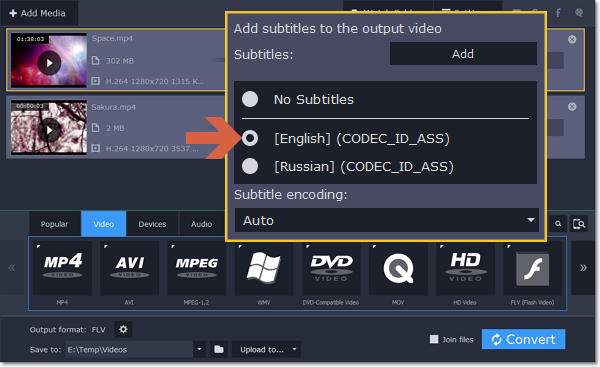Click H.264 1280x720 3537 video info
Viewport: 600px width, 367px height.
152,148
